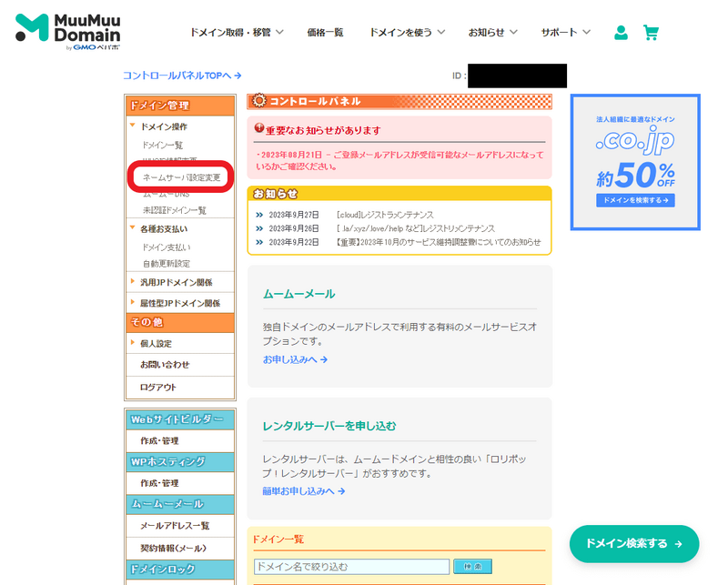Open the ドメイン取得・移管 menu
The width and height of the screenshot is (728, 585).
[x=231, y=31]
